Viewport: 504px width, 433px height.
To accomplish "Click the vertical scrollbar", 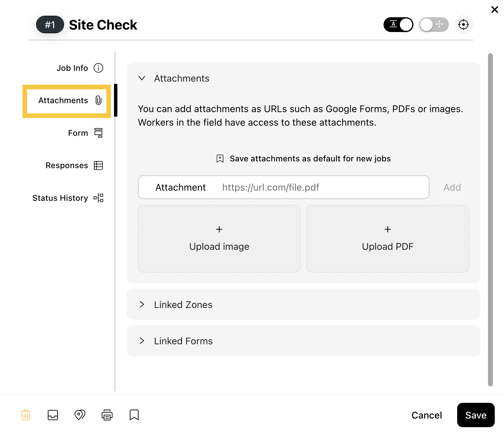I will (x=490, y=220).
